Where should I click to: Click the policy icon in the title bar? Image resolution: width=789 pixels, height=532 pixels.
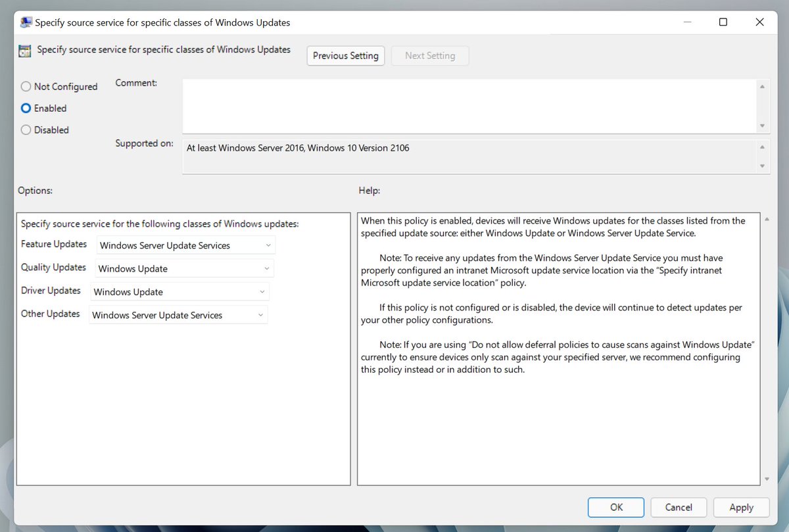26,22
